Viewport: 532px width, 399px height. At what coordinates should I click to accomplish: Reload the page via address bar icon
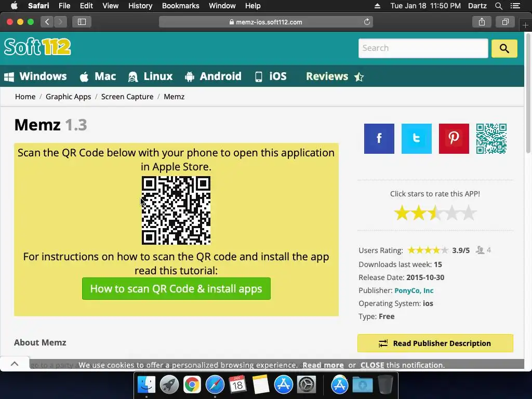[367, 22]
